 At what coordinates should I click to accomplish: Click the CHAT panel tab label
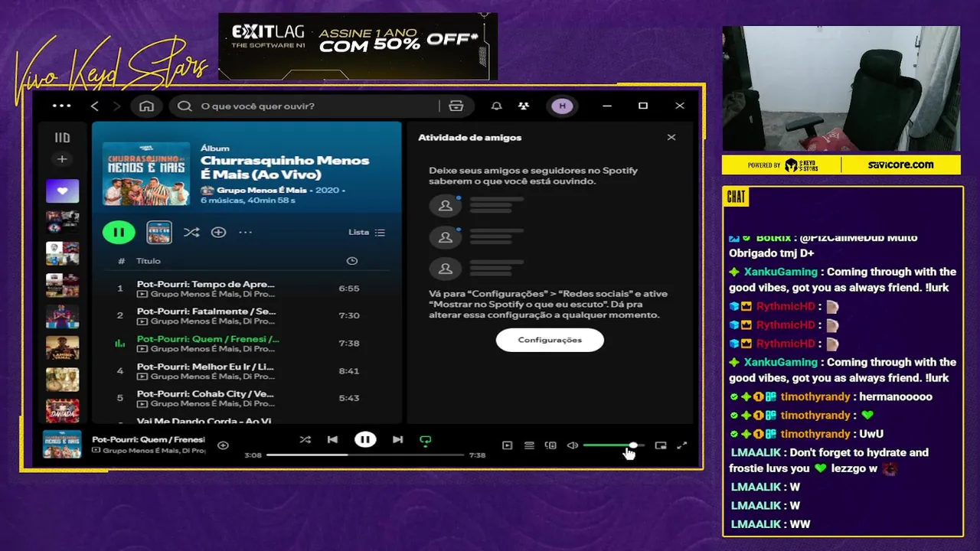[736, 197]
